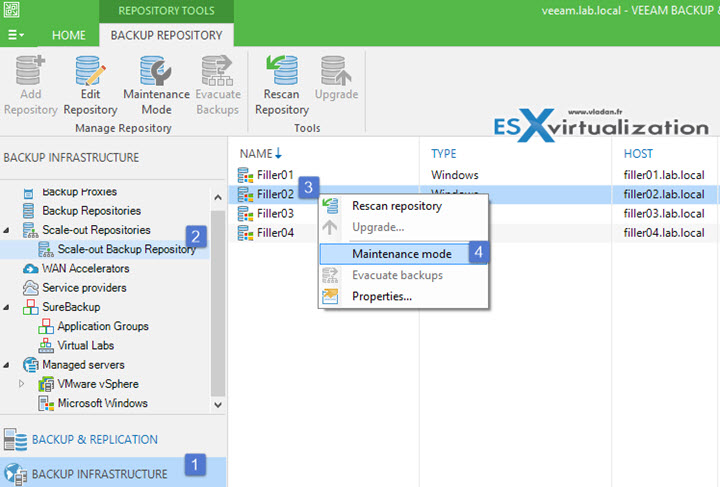Choose Rescan repository from context menu
This screenshot has width=720, height=487.
click(x=403, y=206)
